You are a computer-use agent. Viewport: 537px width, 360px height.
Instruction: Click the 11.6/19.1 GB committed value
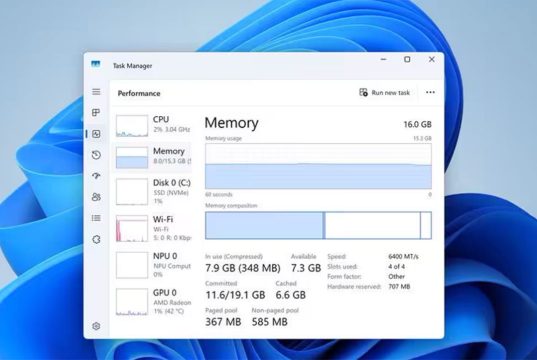coord(235,295)
